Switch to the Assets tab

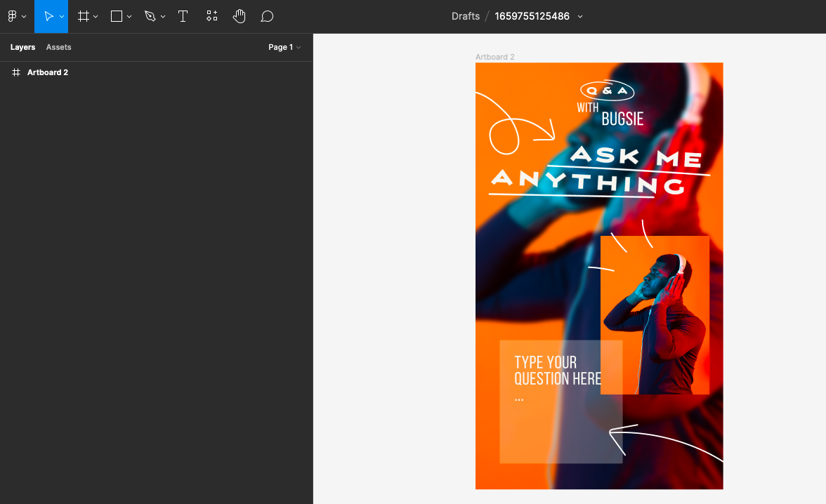pos(58,47)
